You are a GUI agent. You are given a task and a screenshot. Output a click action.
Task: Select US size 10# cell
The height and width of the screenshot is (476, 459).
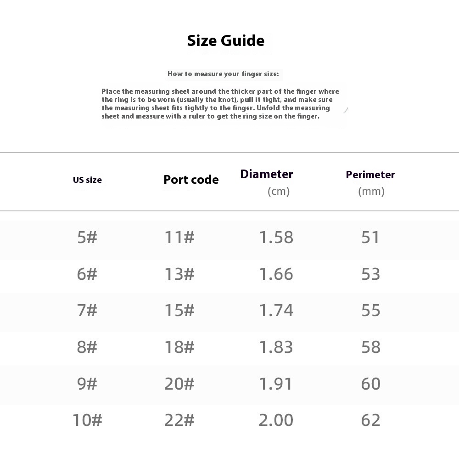pos(87,420)
